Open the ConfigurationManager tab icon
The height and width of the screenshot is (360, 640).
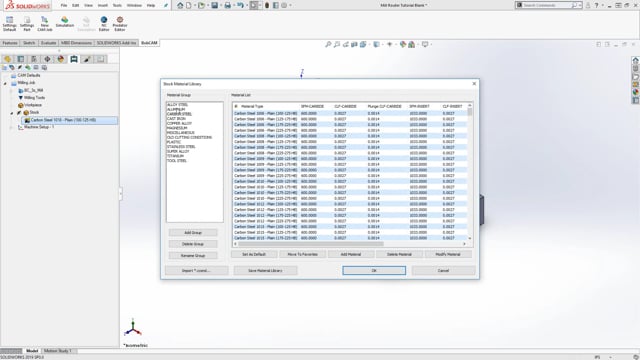coord(34,59)
